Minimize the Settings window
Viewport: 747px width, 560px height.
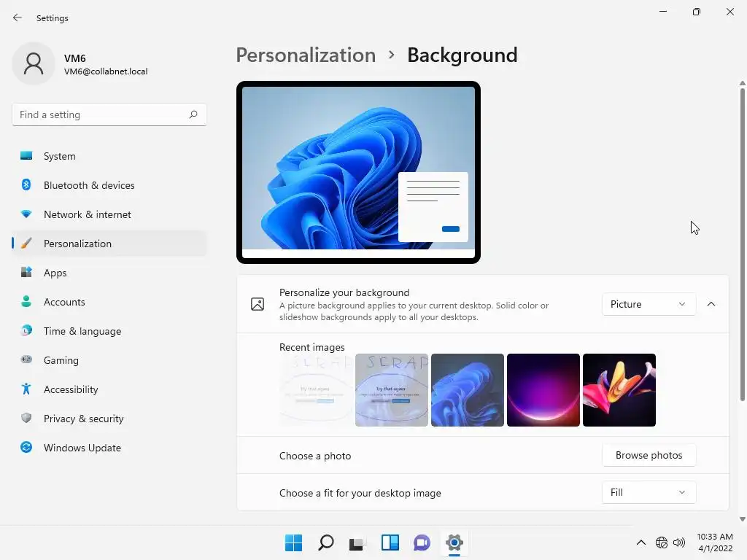(662, 12)
